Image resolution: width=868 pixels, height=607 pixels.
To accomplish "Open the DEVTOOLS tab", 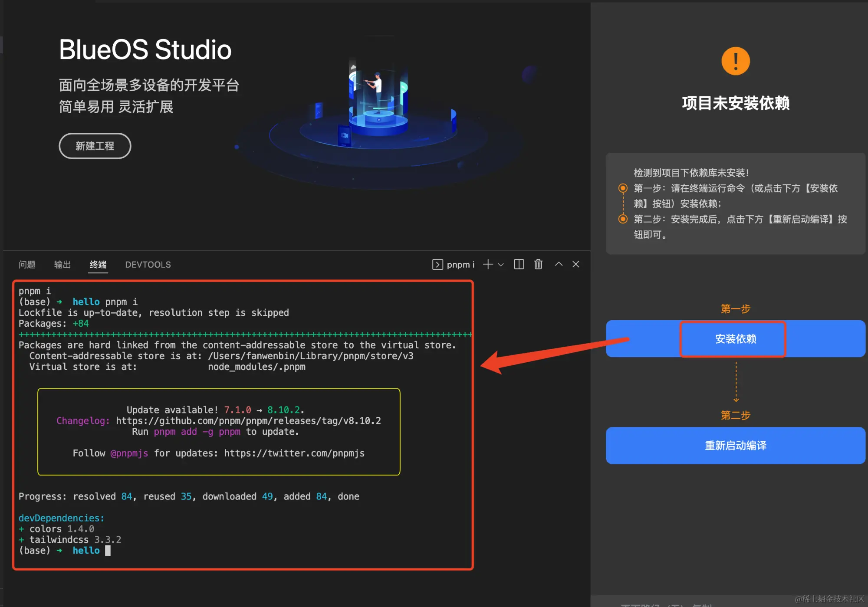I will 148,264.
